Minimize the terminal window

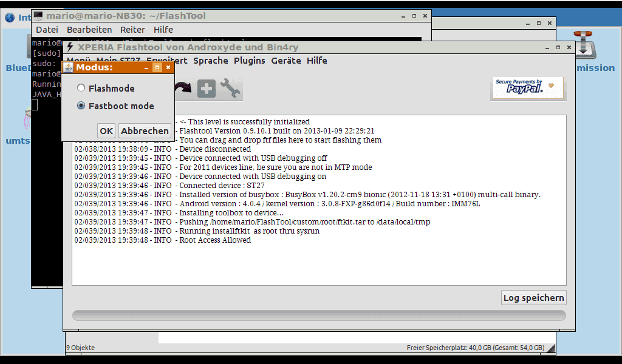pos(403,16)
